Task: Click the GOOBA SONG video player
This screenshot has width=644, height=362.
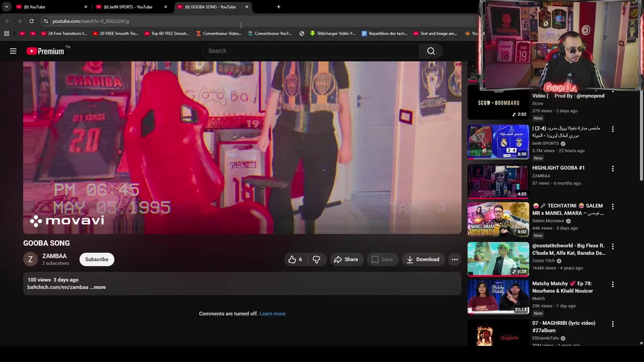Action: pyautogui.click(x=242, y=147)
